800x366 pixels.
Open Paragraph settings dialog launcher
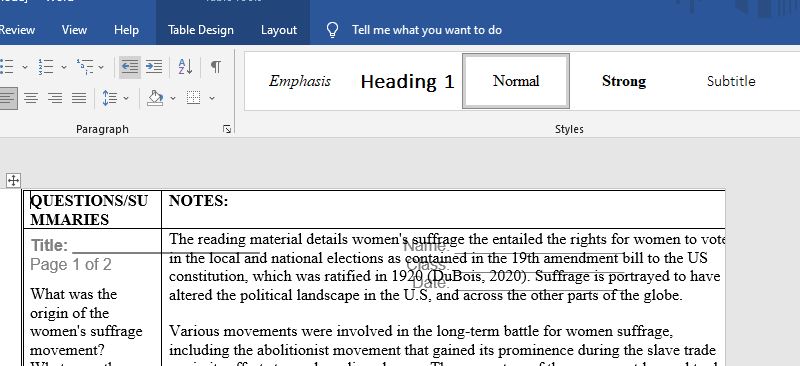[227, 130]
